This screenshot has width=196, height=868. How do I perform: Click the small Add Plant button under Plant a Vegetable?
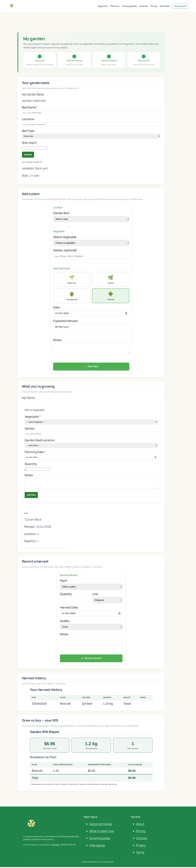(31, 495)
